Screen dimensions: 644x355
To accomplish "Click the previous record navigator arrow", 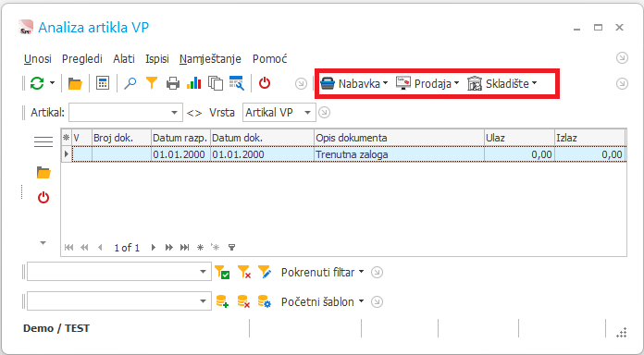I will pos(100,248).
